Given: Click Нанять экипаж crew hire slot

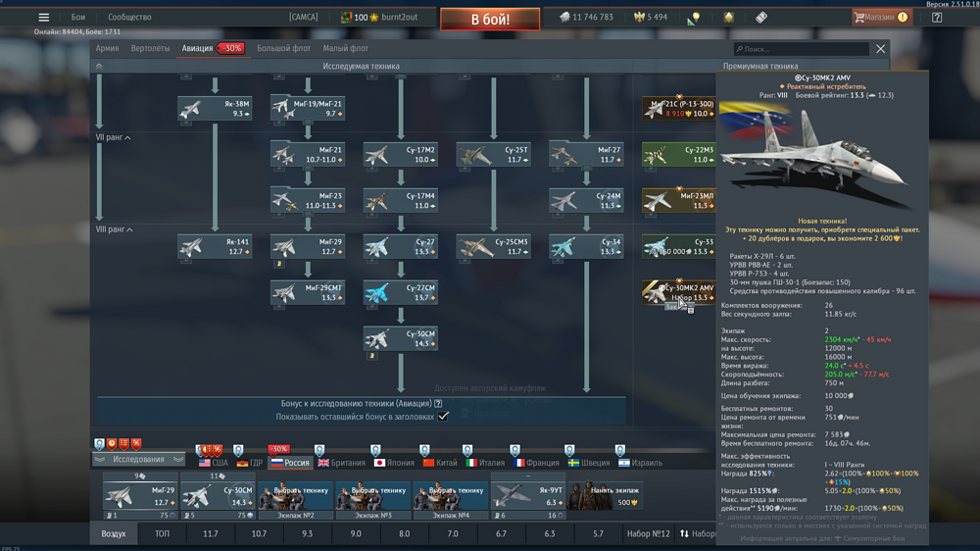Looking at the screenshot, I should tap(606, 495).
